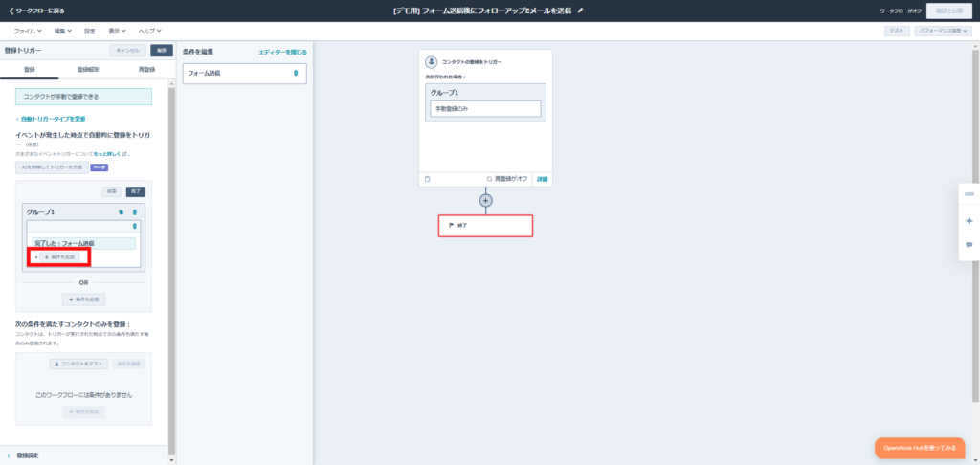
Task: Open the external link icon after もっと詳しく
Action: pos(125,154)
